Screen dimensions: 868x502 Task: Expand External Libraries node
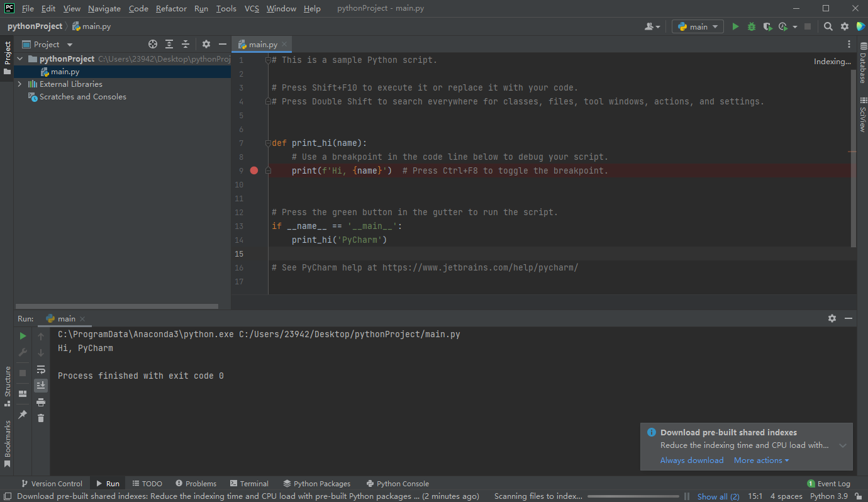pyautogui.click(x=20, y=84)
